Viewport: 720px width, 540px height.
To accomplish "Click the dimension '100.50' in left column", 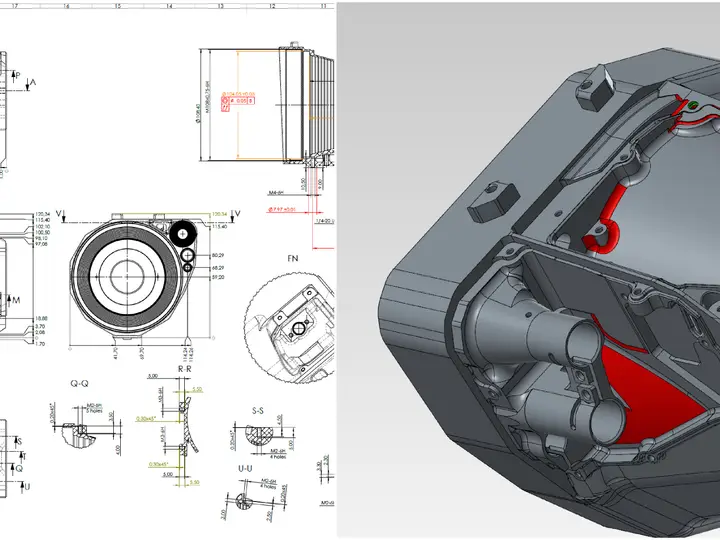I will tap(43, 232).
